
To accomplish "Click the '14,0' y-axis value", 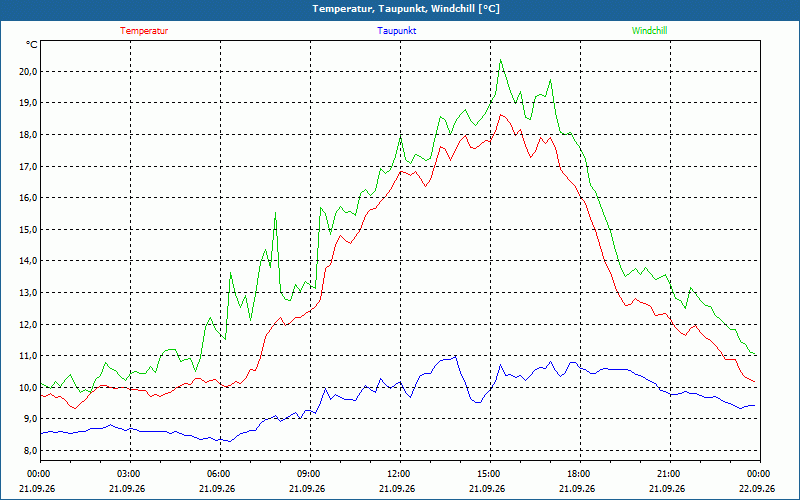I will point(29,261).
